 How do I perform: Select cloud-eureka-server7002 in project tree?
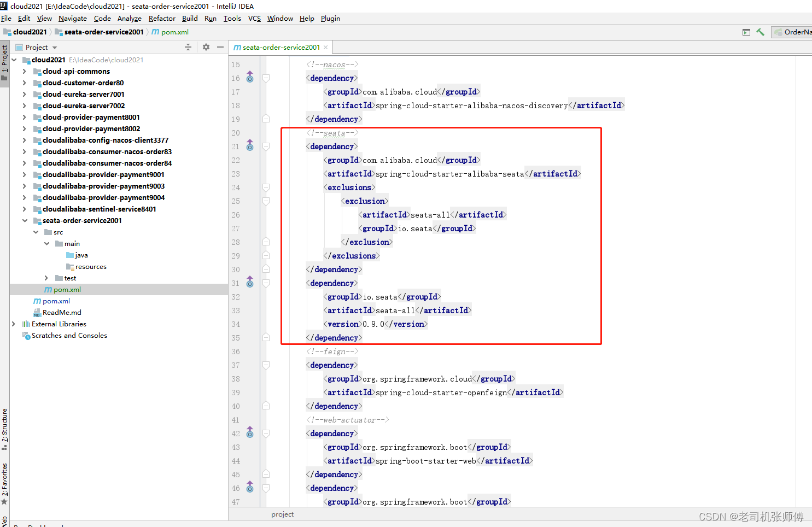click(x=84, y=106)
